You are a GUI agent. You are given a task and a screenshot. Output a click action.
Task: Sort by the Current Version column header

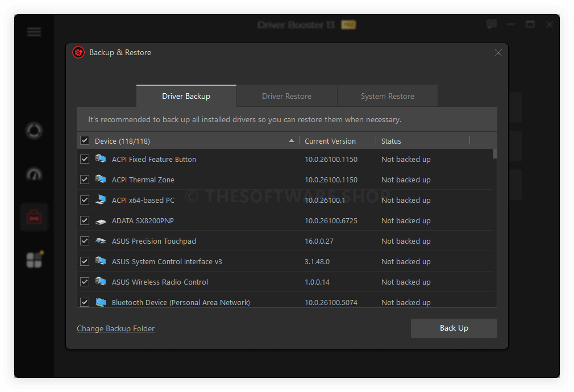[330, 141]
